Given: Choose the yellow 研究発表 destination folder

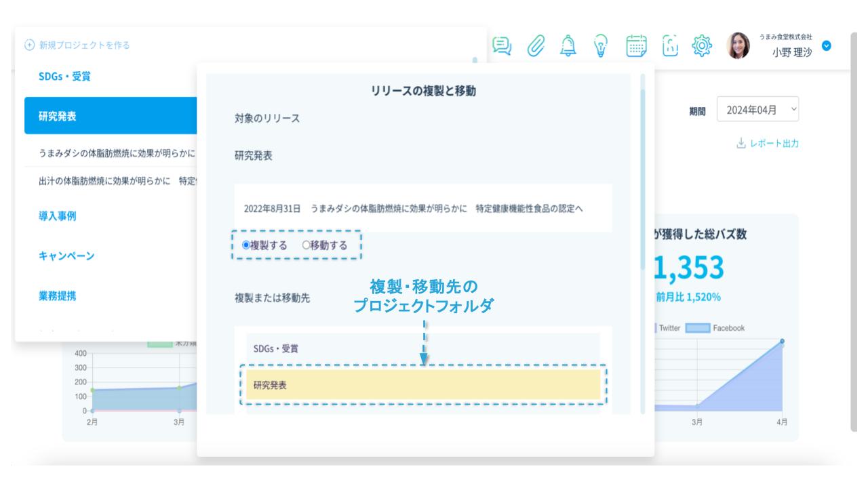Looking at the screenshot, I should 423,385.
